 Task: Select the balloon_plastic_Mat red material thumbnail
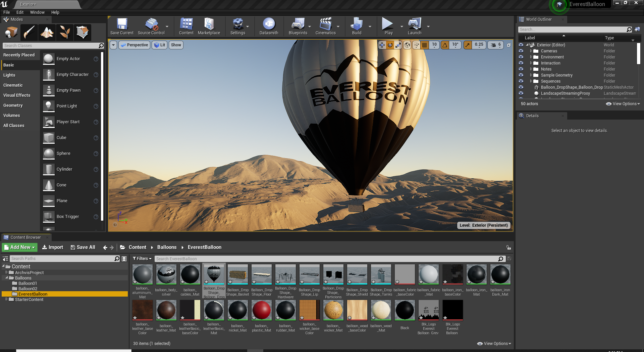click(x=262, y=310)
